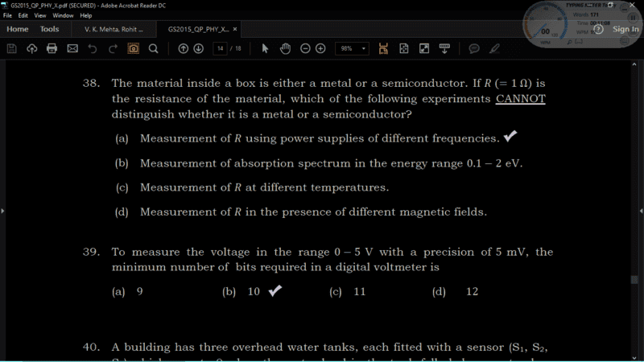Click answer option 11 in question 39
Viewport: 644px width, 362px height.
[359, 292]
